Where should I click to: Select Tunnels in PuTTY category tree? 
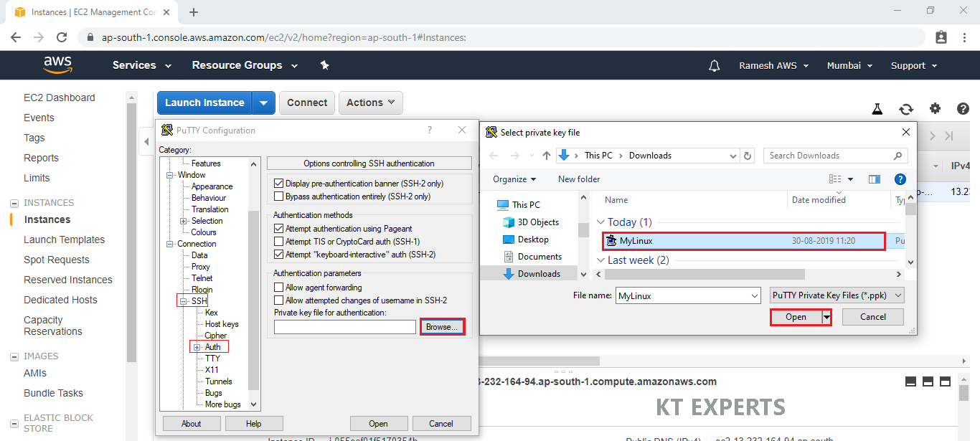tap(218, 381)
